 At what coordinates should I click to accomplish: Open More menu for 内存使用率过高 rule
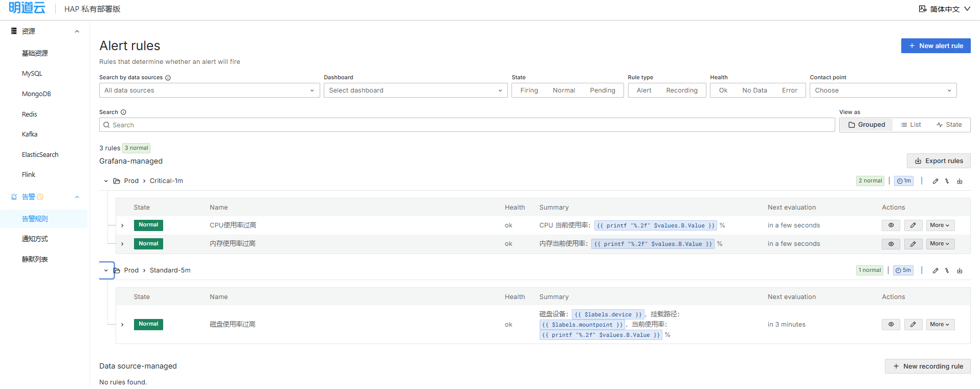point(940,244)
